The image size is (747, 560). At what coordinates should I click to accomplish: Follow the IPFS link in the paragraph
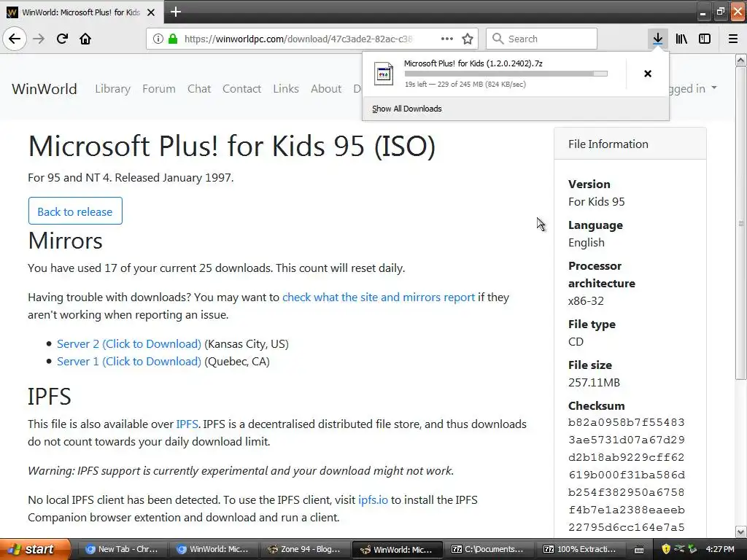pos(187,424)
